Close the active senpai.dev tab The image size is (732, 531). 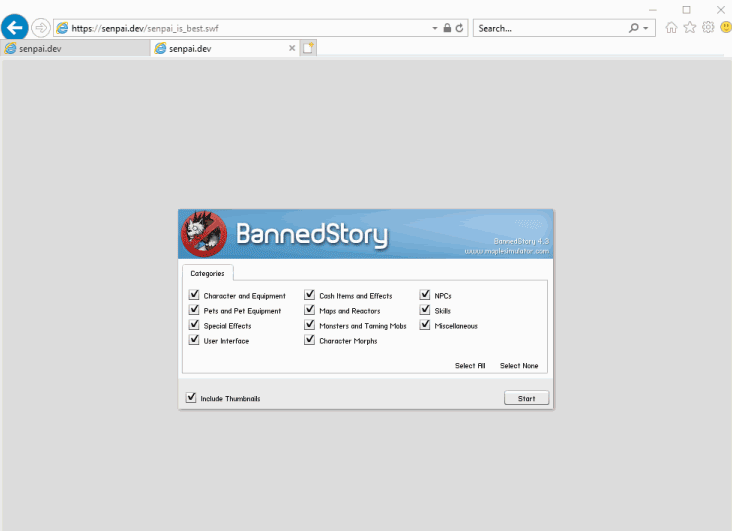point(292,48)
